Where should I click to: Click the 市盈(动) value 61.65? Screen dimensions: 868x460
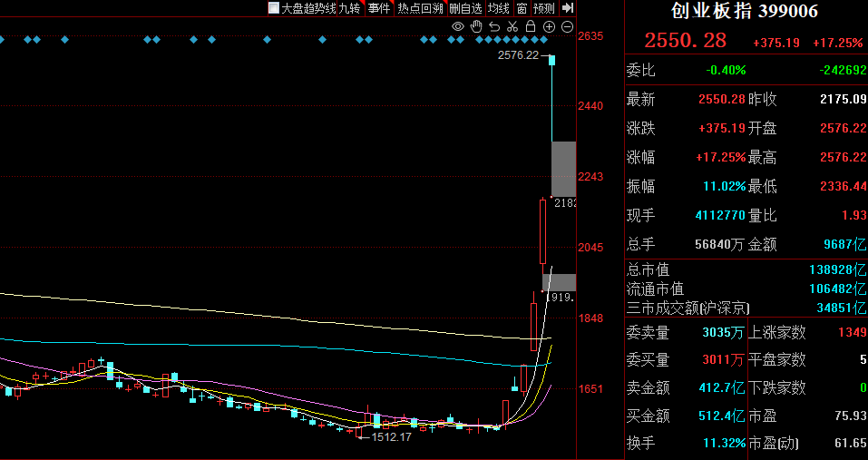point(851,444)
